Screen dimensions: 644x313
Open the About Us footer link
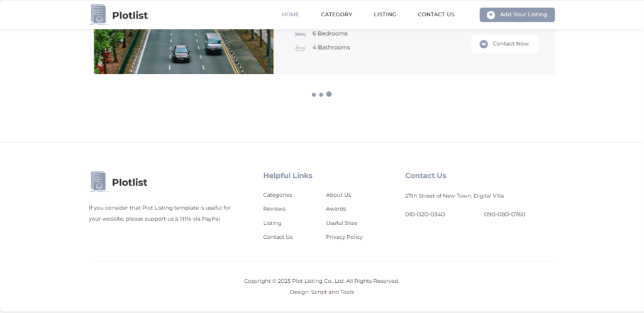click(x=338, y=195)
